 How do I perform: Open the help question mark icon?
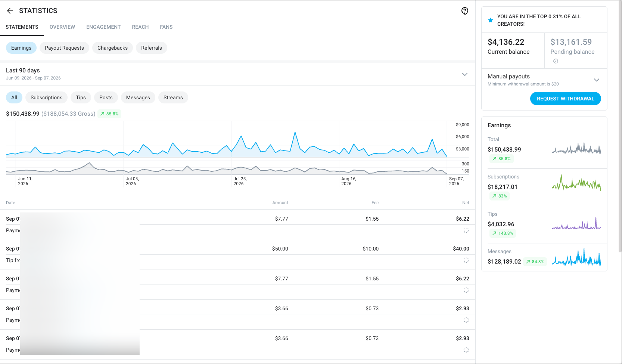coord(465,11)
